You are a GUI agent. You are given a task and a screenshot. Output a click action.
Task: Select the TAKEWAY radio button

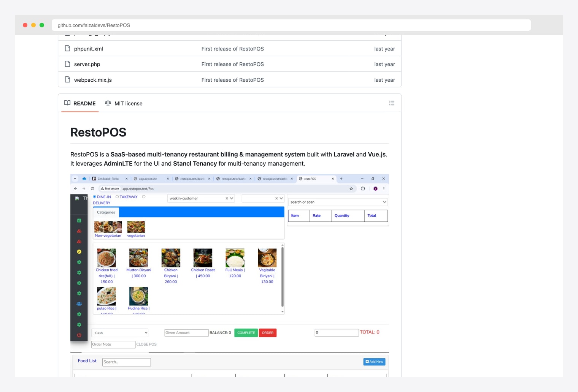(117, 197)
